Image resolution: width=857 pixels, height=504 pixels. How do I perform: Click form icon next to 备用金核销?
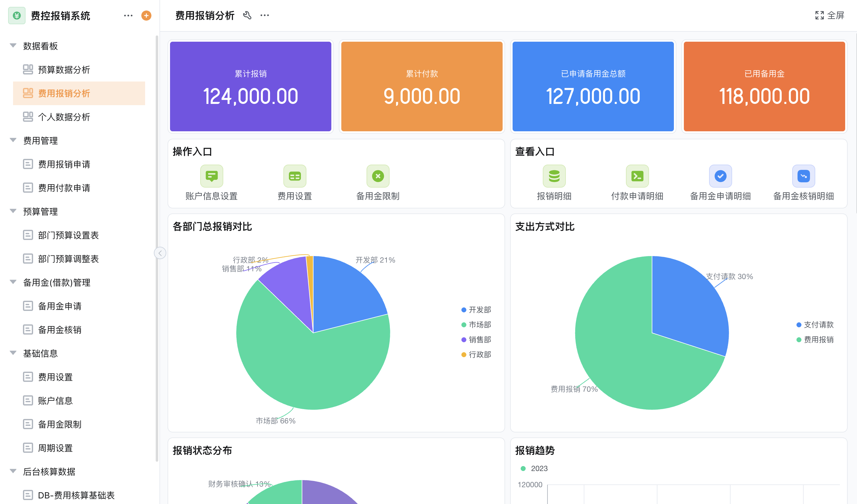point(28,329)
